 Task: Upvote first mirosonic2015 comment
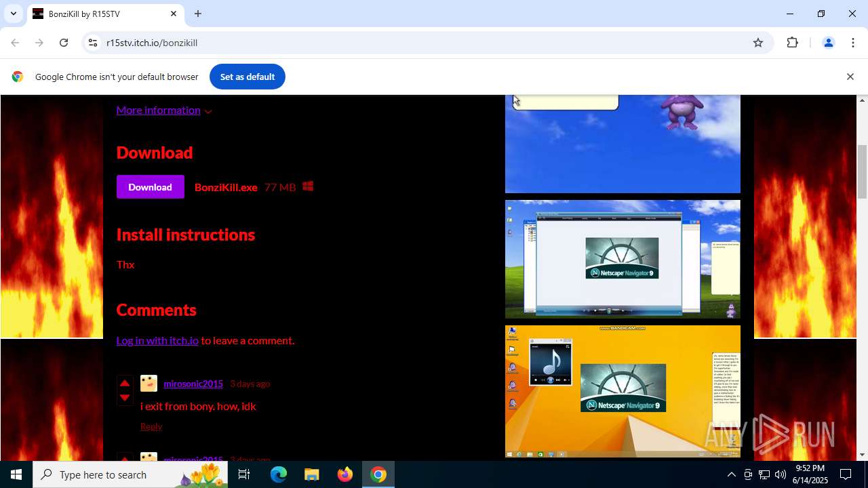point(125,383)
